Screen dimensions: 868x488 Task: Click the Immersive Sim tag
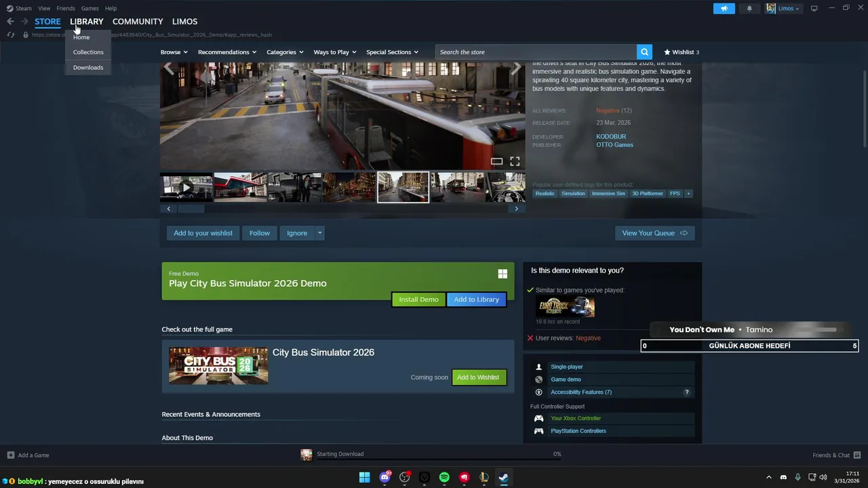pos(608,194)
